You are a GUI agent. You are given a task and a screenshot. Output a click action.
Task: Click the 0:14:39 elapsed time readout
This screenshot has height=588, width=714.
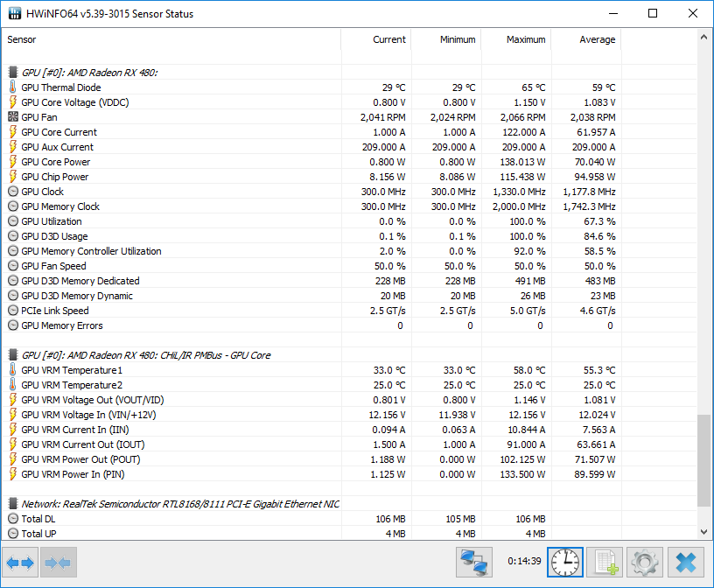[x=524, y=561]
